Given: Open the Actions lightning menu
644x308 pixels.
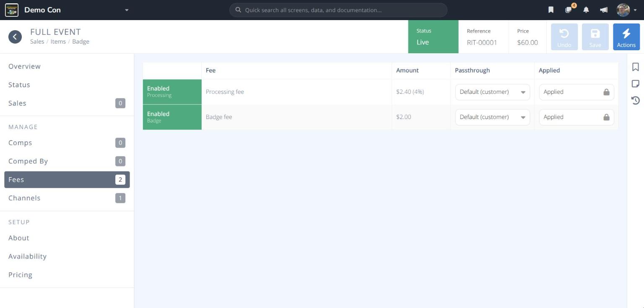Looking at the screenshot, I should (x=626, y=37).
